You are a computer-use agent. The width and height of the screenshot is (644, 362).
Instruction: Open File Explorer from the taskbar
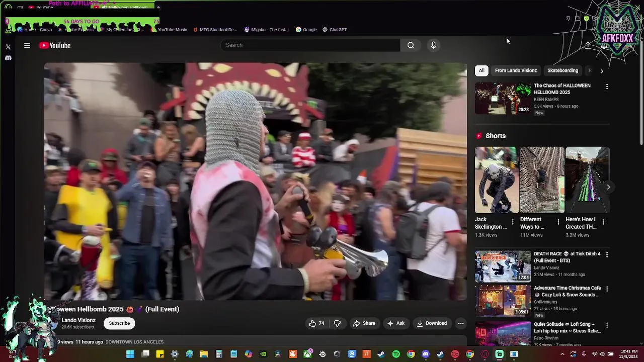click(x=204, y=354)
